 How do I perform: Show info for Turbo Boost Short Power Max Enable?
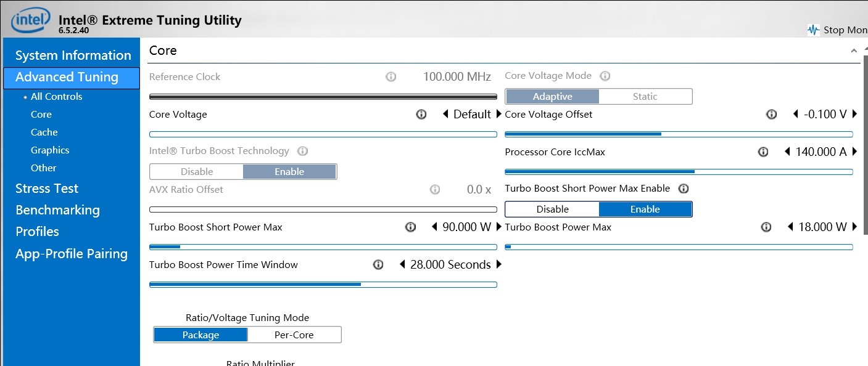683,189
